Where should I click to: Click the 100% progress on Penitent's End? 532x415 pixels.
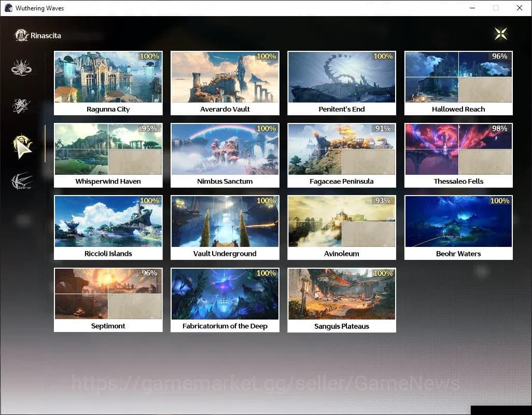pyautogui.click(x=383, y=57)
